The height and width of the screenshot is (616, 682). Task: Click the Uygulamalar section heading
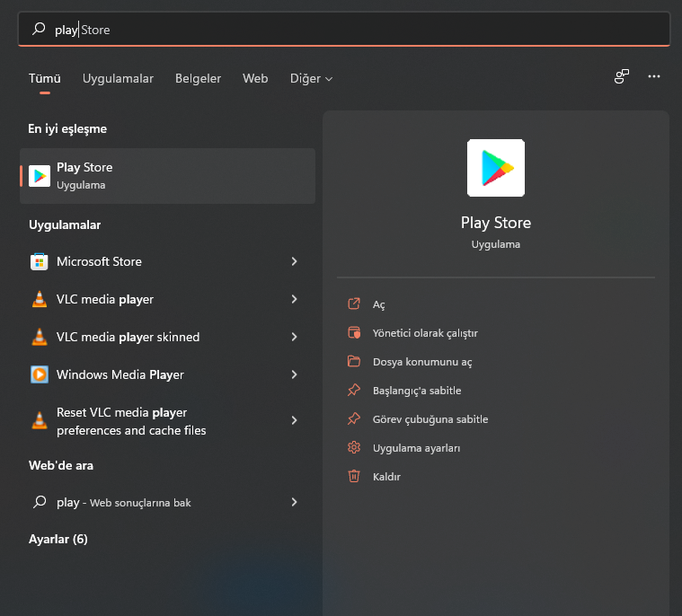coord(65,225)
